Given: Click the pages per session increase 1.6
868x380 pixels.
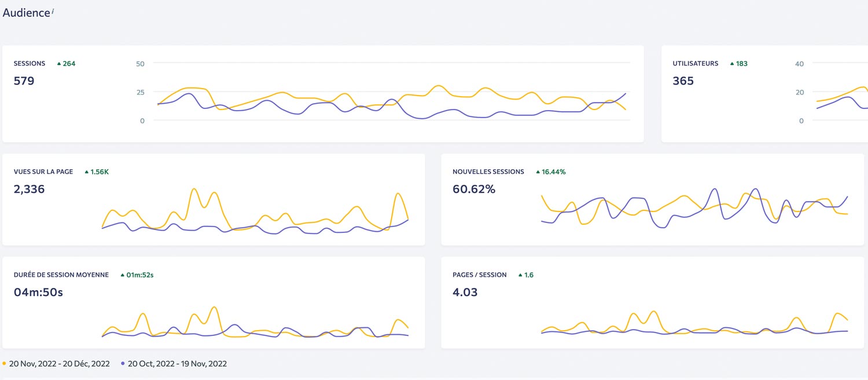Looking at the screenshot, I should coord(529,275).
